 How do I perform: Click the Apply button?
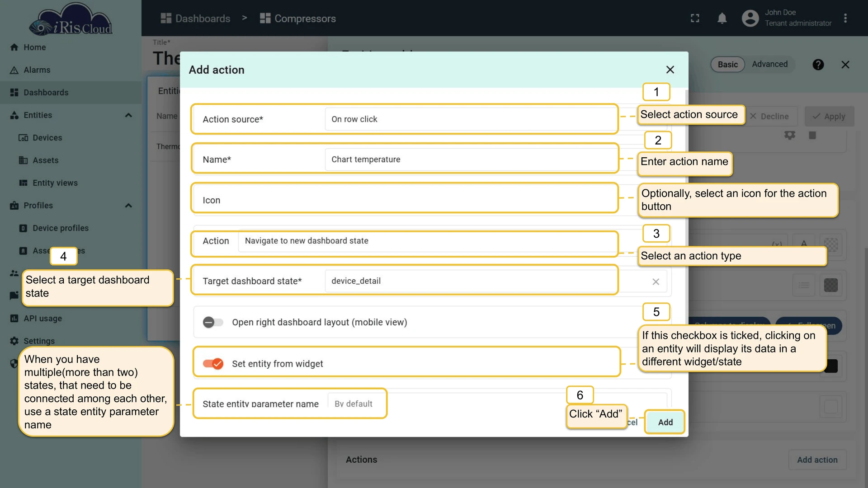pyautogui.click(x=829, y=116)
